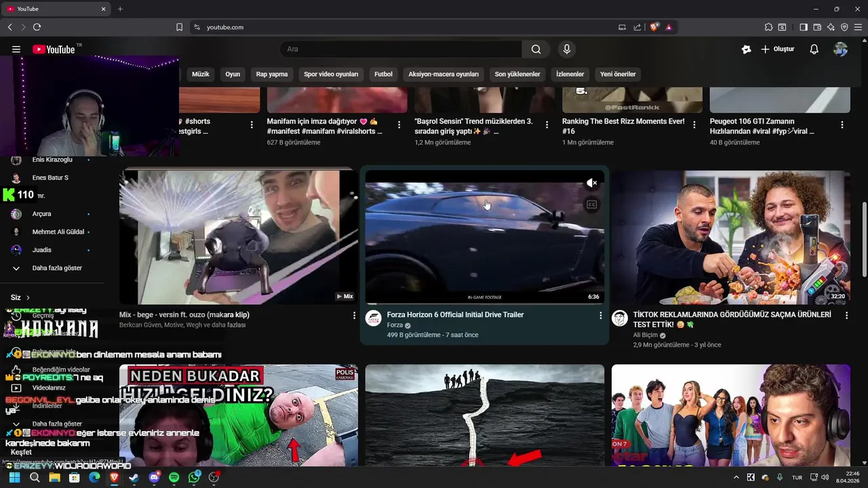The image size is (868, 488).
Task: Open the account avatar menu
Action: [841, 49]
